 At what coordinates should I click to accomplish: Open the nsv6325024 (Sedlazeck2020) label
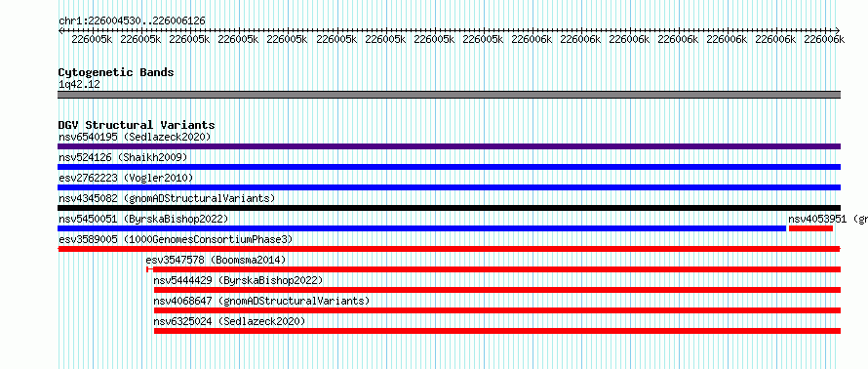[x=229, y=321]
